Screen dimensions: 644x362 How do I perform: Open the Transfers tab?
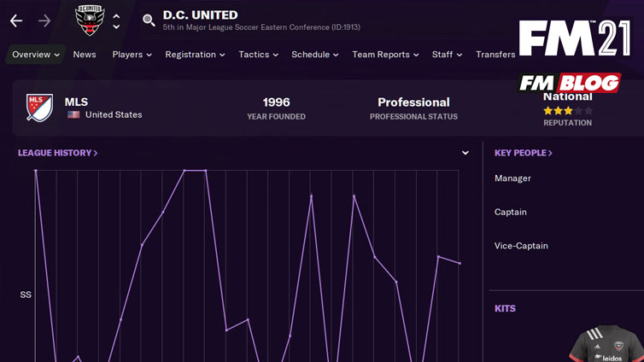point(495,54)
